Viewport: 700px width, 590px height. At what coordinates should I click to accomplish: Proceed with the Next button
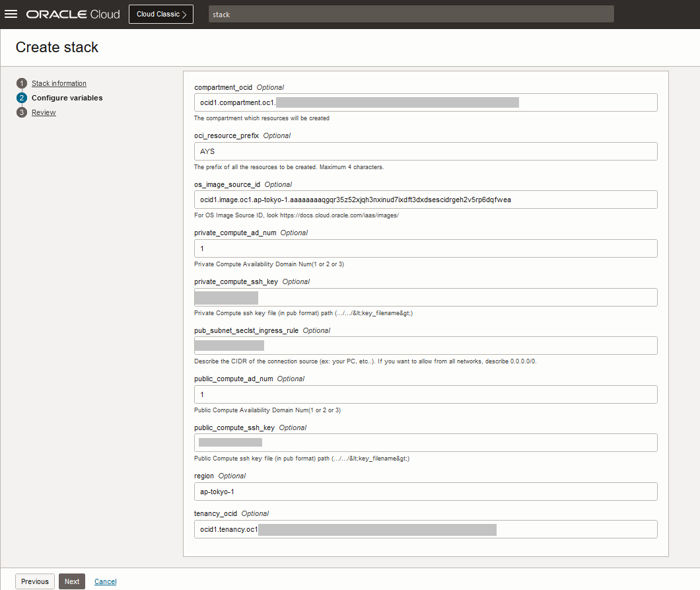click(x=72, y=581)
